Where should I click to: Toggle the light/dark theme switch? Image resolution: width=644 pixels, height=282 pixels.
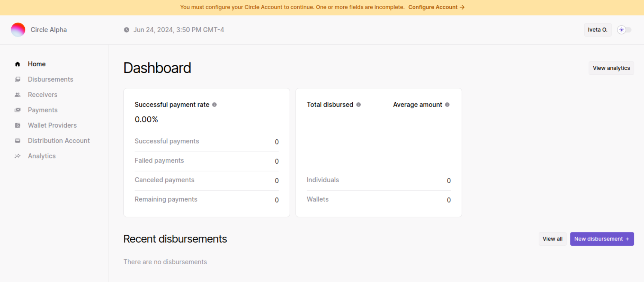pyautogui.click(x=624, y=30)
